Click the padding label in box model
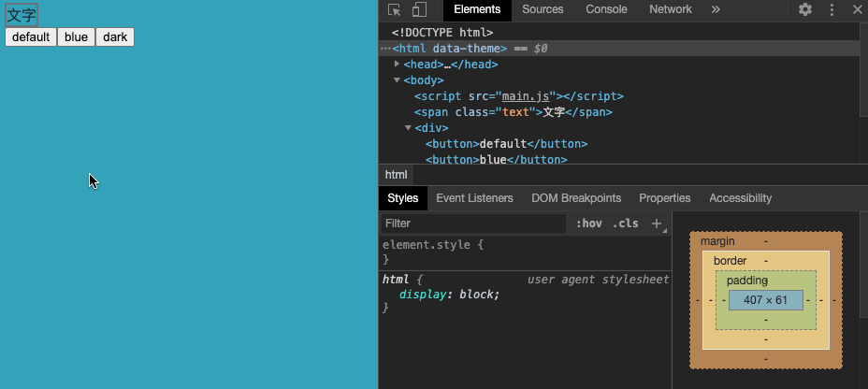Viewport: 868px width, 389px height. pyautogui.click(x=747, y=281)
